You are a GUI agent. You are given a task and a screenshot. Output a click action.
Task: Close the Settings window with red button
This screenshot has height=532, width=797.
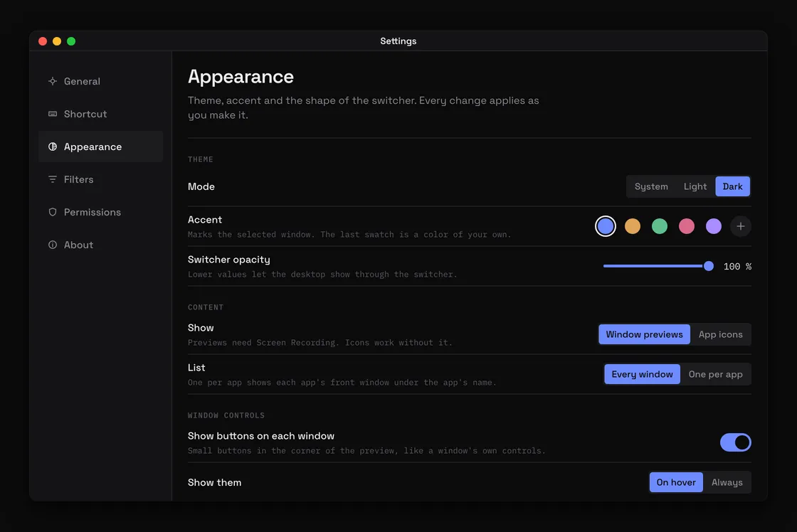coord(43,41)
